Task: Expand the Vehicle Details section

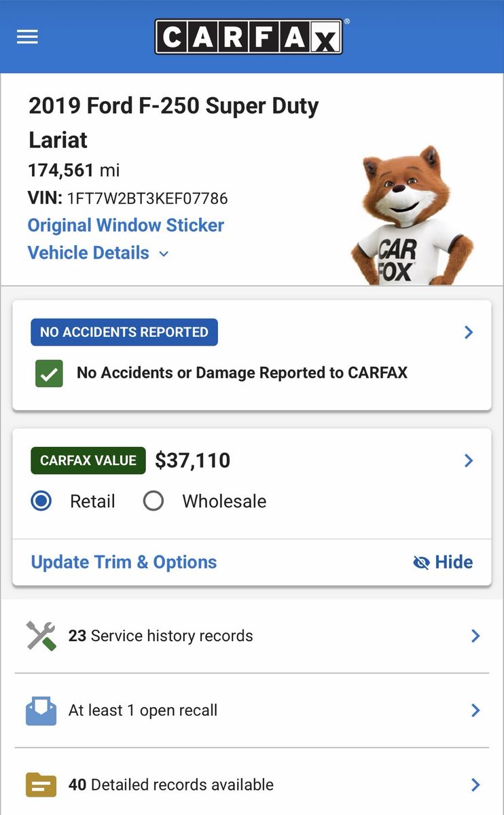Action: (98, 253)
